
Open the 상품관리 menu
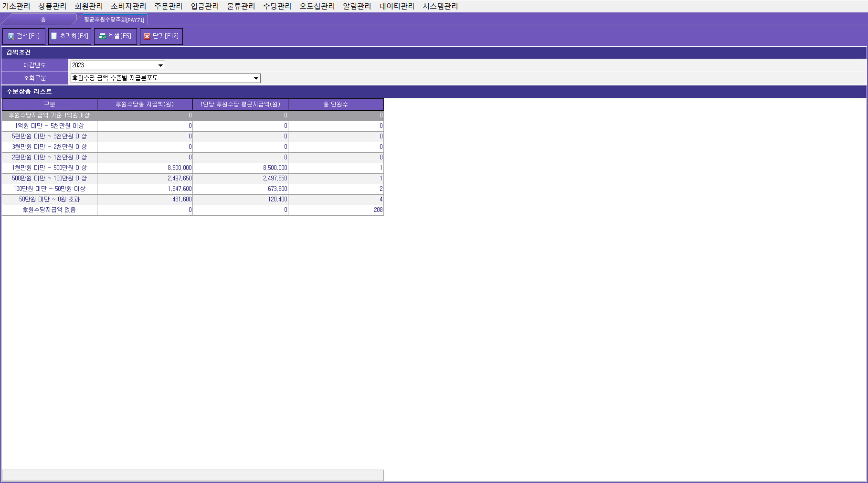[x=53, y=6]
